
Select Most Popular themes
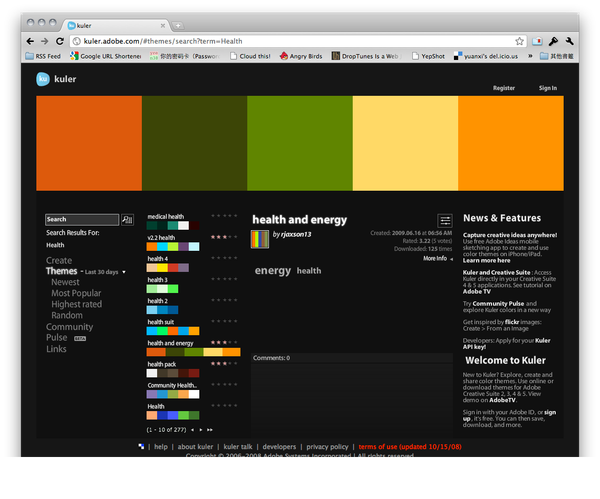[x=76, y=294]
